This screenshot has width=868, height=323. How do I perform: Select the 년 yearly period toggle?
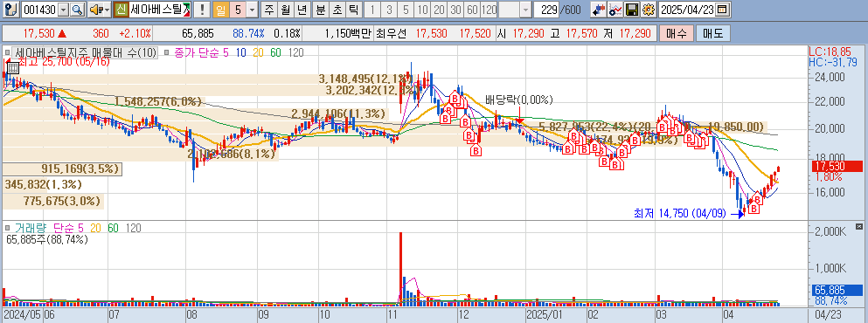302,10
